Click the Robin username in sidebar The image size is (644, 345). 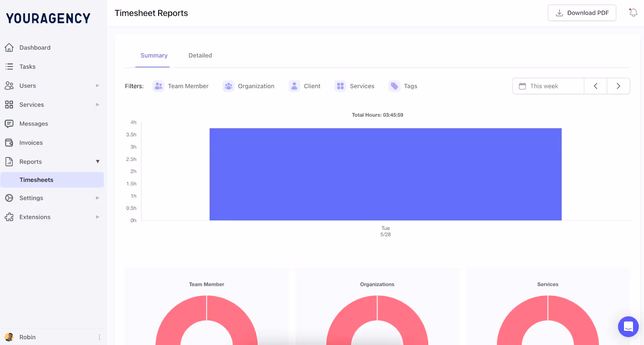[x=27, y=337]
